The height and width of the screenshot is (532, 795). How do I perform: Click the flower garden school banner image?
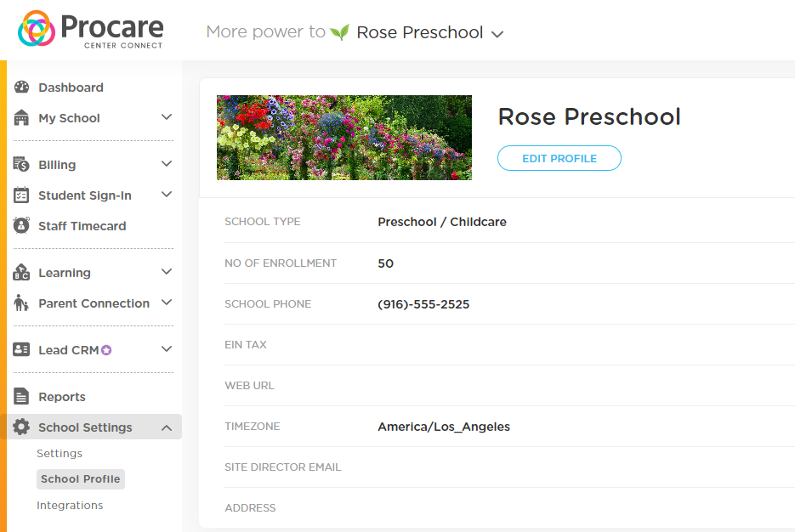(344, 138)
